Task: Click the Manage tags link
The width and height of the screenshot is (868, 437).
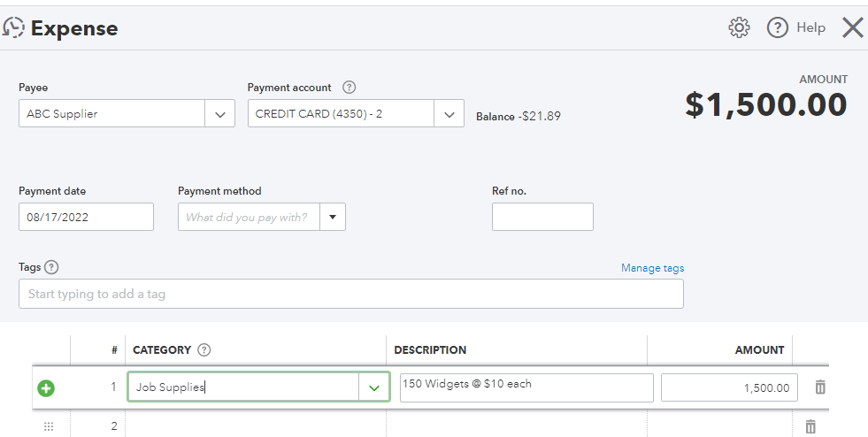Action: pyautogui.click(x=652, y=268)
